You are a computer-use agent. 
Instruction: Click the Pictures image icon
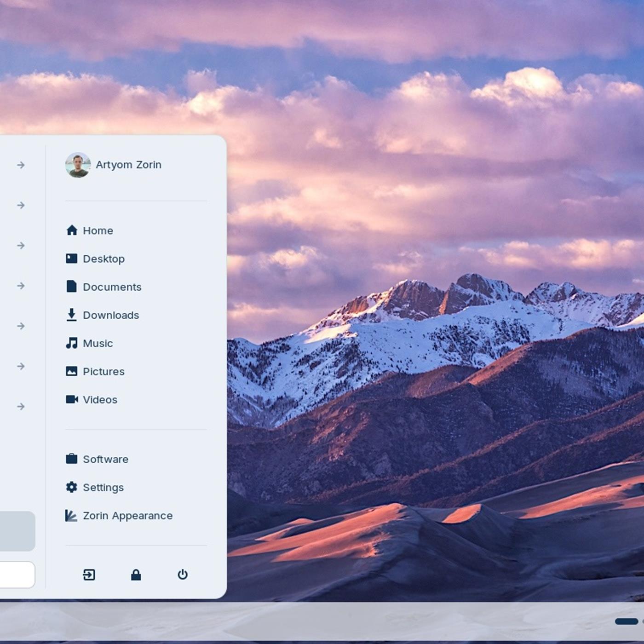coord(72,371)
